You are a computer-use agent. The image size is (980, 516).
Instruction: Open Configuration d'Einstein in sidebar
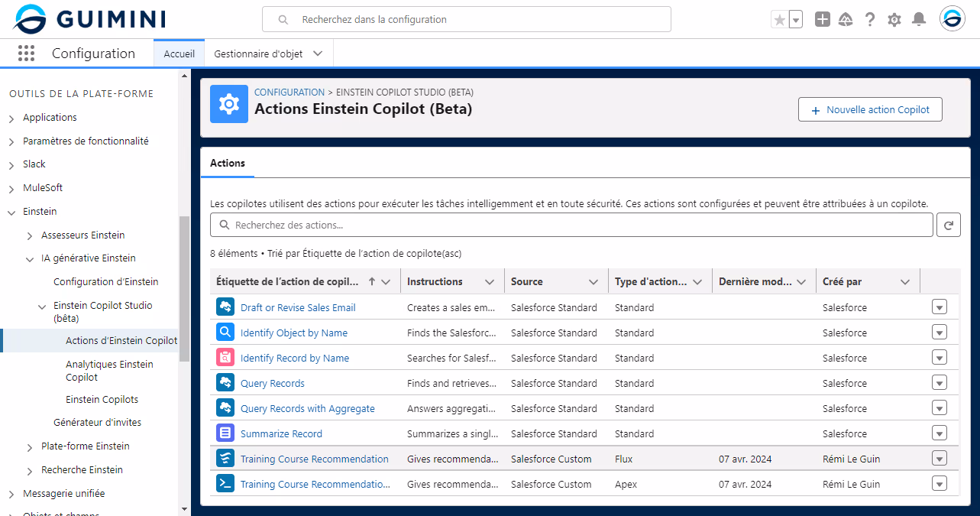(106, 282)
